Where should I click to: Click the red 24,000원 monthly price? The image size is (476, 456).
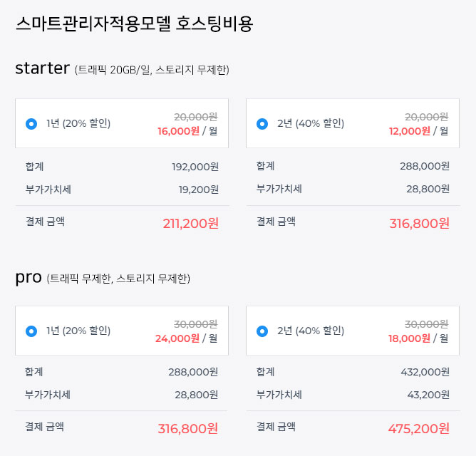pyautogui.click(x=177, y=338)
